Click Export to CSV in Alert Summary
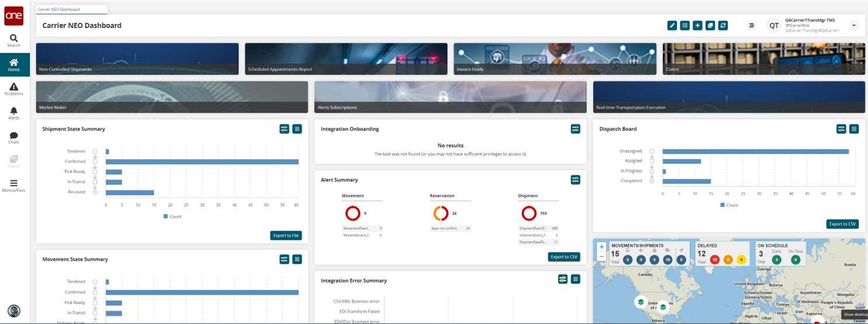The image size is (868, 324). pos(564,257)
